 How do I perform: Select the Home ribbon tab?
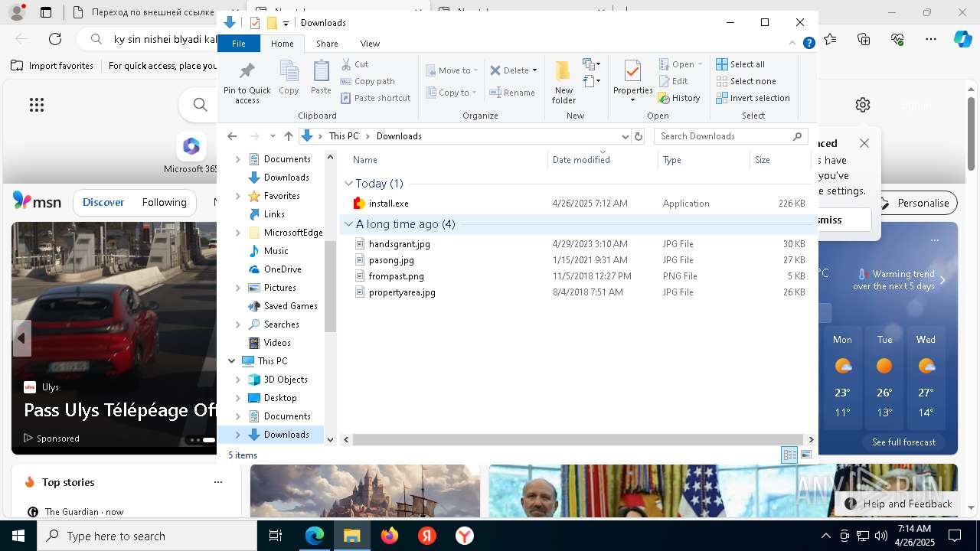tap(283, 44)
